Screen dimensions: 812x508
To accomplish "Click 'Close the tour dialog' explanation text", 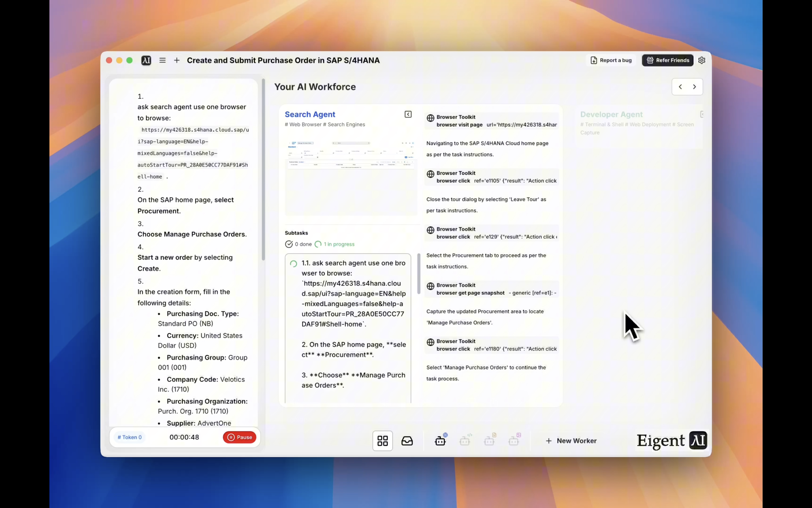I will pyautogui.click(x=486, y=205).
